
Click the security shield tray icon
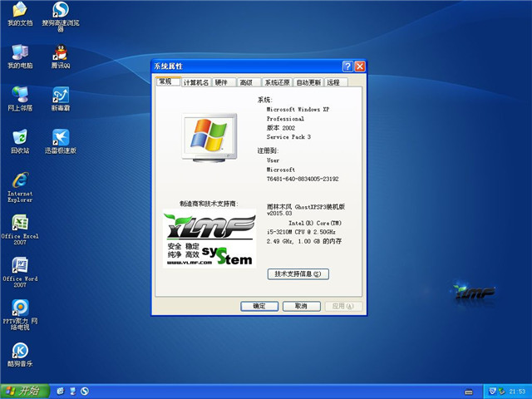pyautogui.click(x=493, y=392)
